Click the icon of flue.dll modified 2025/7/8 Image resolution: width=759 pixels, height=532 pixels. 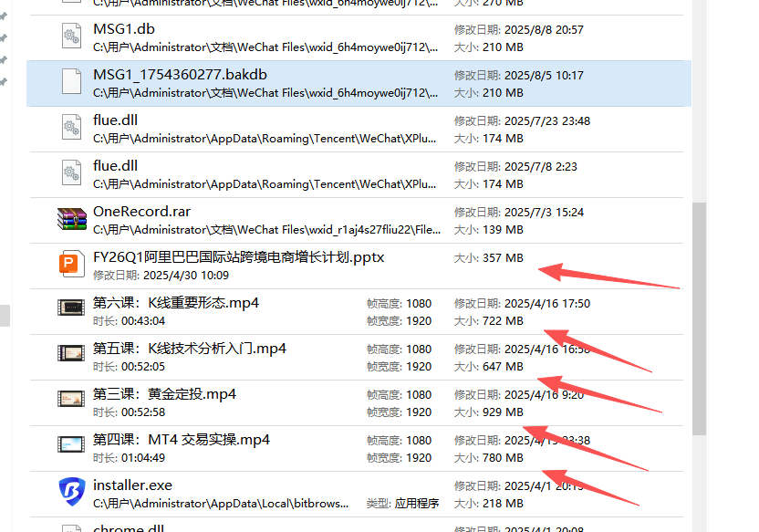[72, 172]
